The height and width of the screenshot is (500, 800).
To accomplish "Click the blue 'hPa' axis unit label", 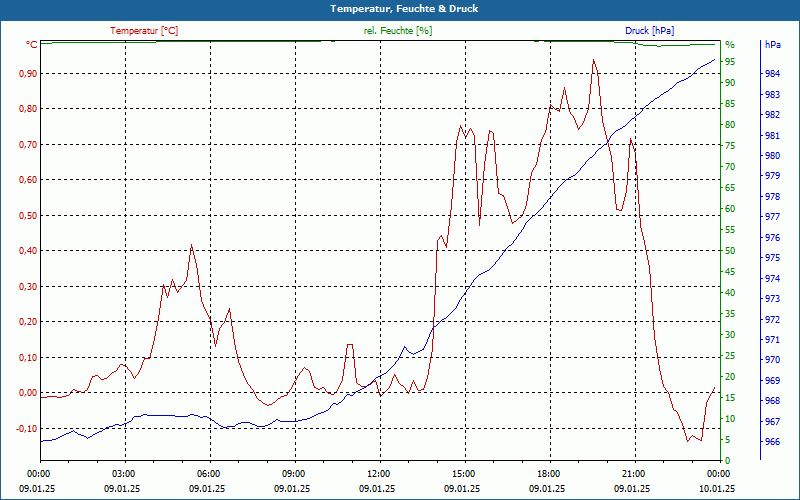I will click(x=772, y=45).
